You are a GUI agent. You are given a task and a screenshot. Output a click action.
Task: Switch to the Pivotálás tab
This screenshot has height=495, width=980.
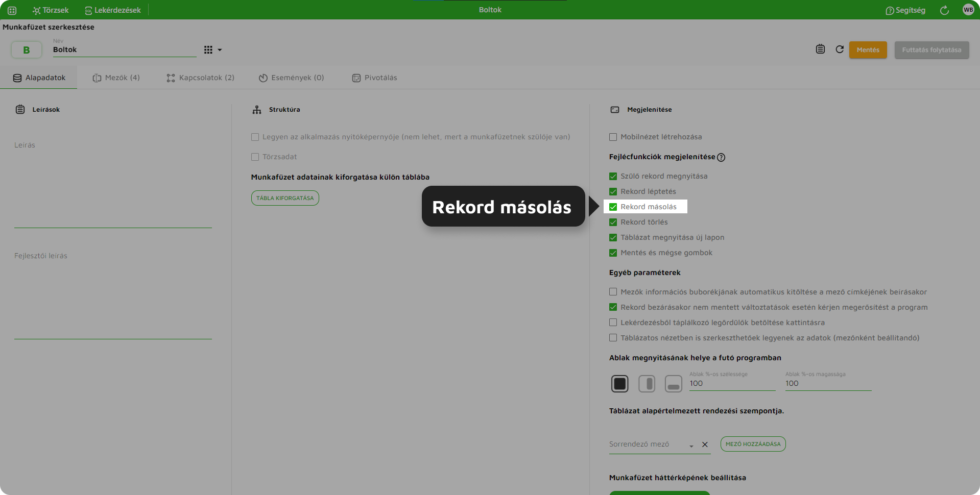click(x=374, y=78)
